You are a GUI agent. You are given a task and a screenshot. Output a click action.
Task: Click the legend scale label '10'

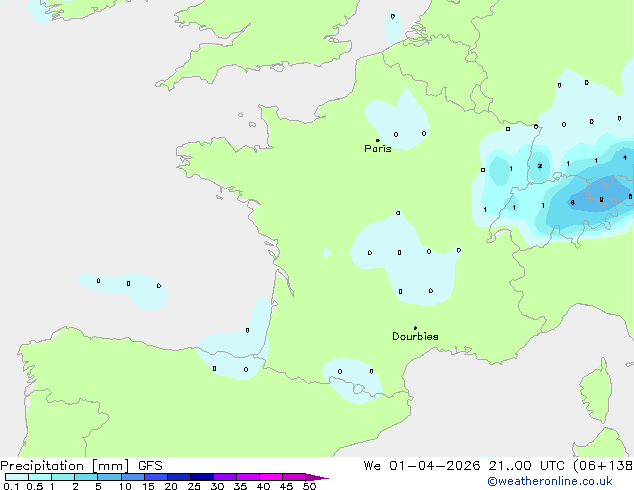[x=125, y=486]
